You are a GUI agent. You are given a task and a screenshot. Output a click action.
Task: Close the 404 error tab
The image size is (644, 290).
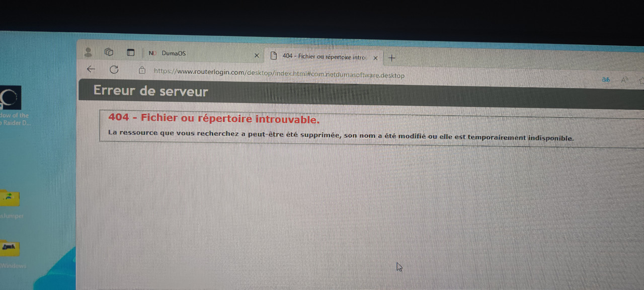click(375, 58)
